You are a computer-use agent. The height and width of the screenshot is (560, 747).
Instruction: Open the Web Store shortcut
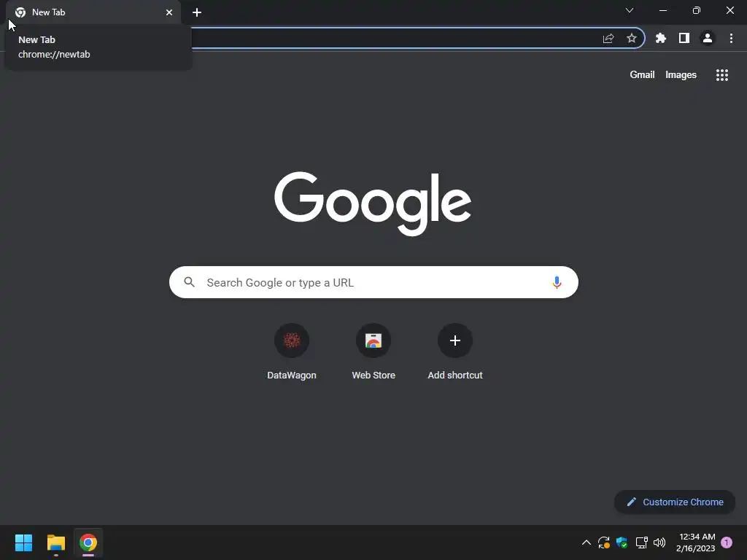tap(373, 351)
